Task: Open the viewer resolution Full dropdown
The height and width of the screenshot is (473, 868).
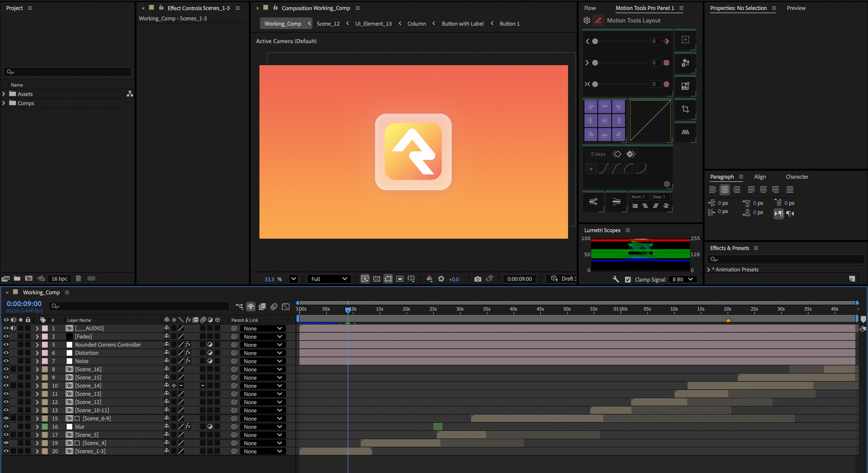Action: (x=329, y=279)
